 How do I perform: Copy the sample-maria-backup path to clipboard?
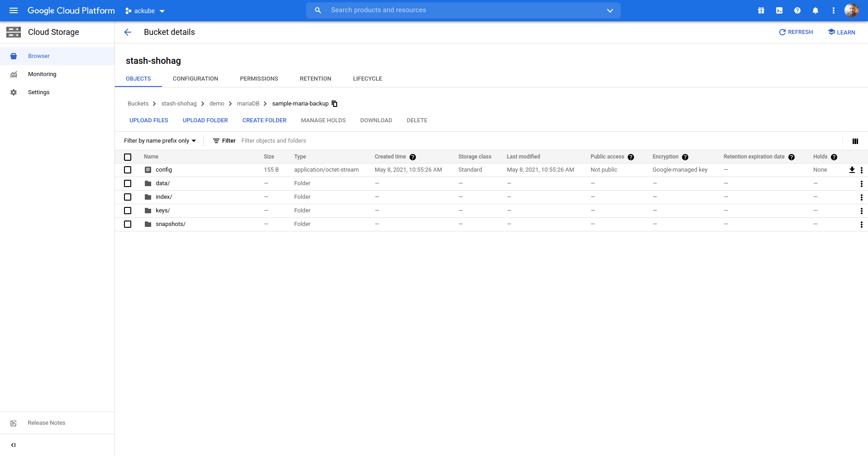334,104
